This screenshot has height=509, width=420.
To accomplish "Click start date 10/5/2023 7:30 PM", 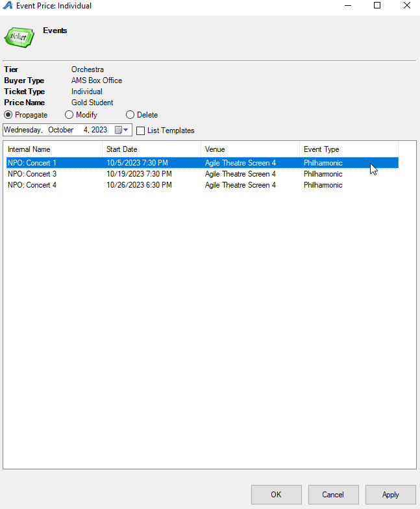I will [x=137, y=163].
